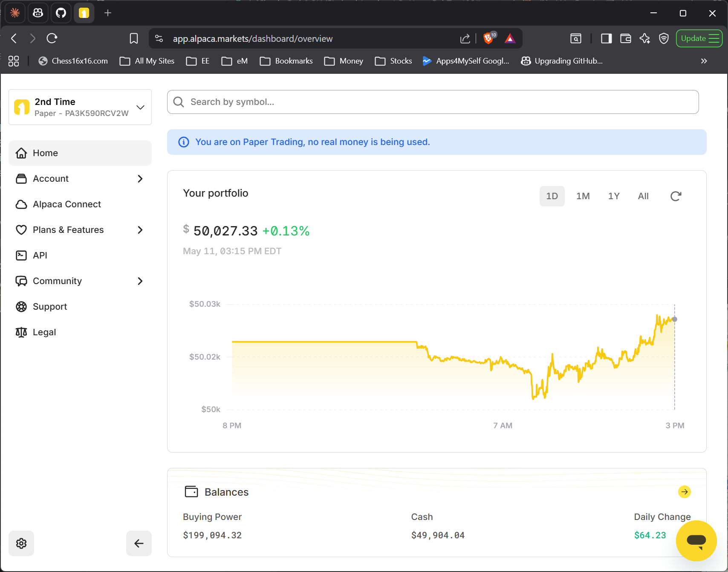
Task: Expand the Plans & Features menu
Action: point(80,230)
